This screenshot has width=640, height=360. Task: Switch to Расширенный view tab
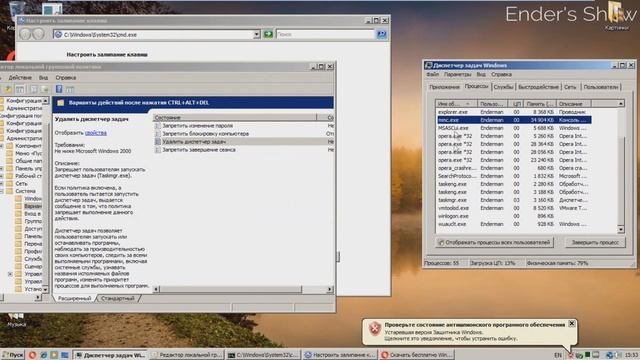tap(74, 298)
